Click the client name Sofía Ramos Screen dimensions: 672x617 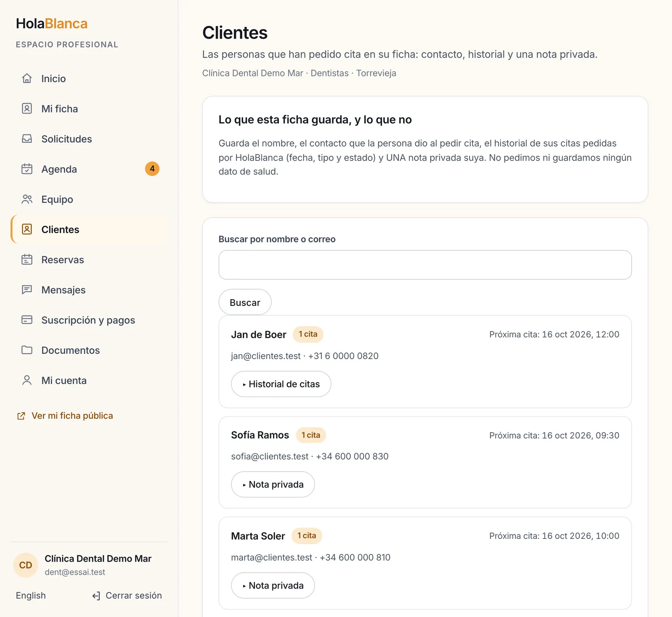click(x=260, y=435)
